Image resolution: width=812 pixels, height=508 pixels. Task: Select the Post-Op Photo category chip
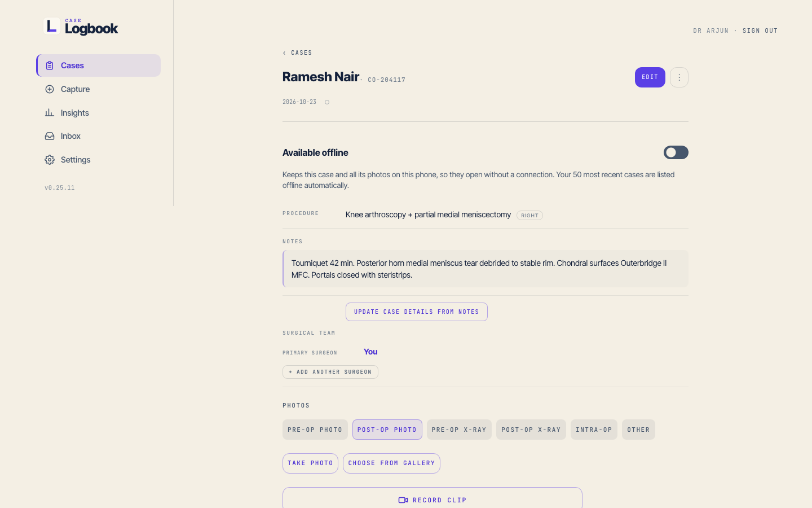(387, 430)
